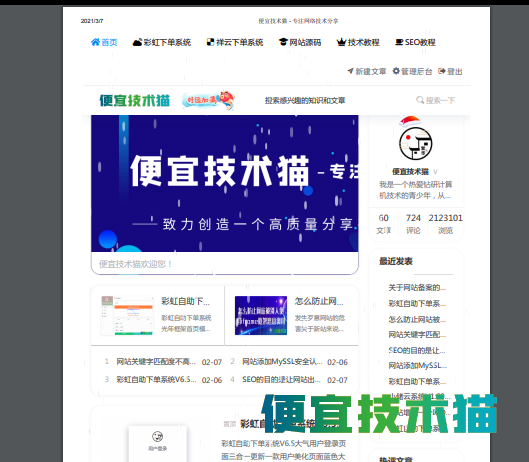Open list item SEO的目的是让网站出...

coord(281,380)
